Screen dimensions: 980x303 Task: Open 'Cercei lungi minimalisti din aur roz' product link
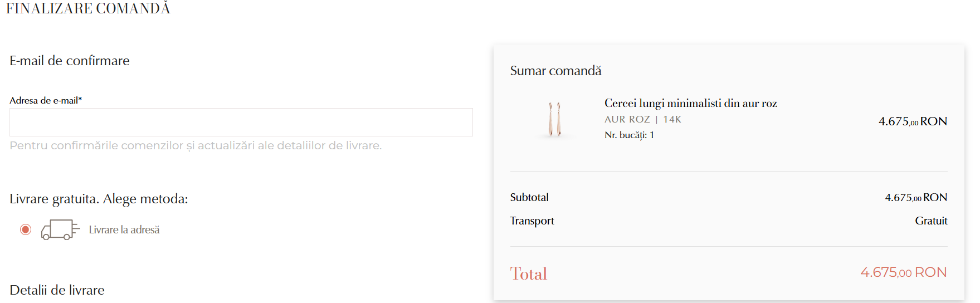coord(690,103)
